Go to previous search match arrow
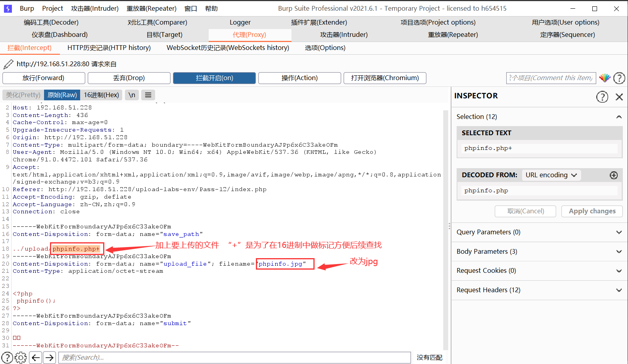Image resolution: width=628 pixels, height=364 pixels. 36,358
